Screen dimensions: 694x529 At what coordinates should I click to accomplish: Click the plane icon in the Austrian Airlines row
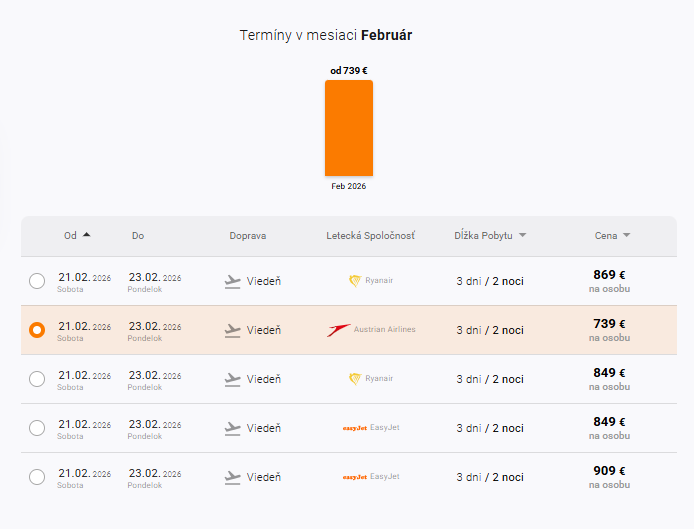click(233, 330)
